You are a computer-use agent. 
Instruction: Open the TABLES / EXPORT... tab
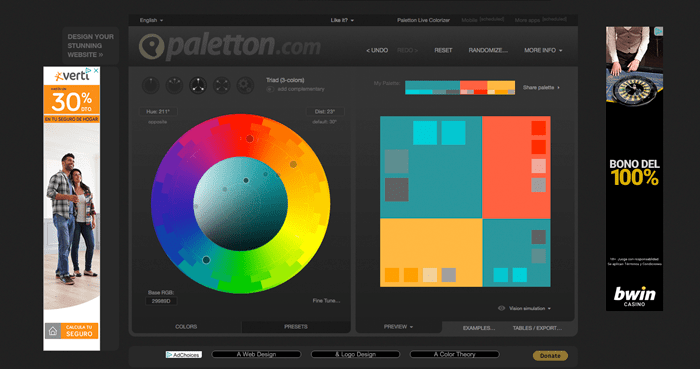tap(537, 328)
